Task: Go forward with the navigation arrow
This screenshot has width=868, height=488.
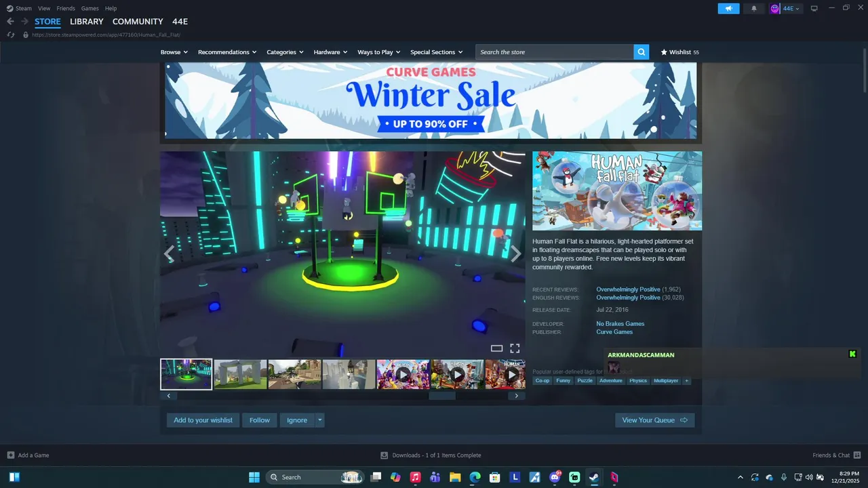Action: [x=24, y=22]
